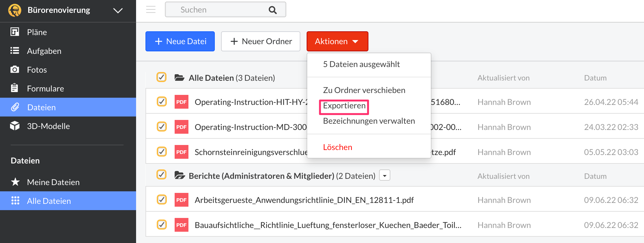The image size is (644, 243).
Task: Click 5 Dateien ausgewählt menu header
Action: (x=361, y=64)
